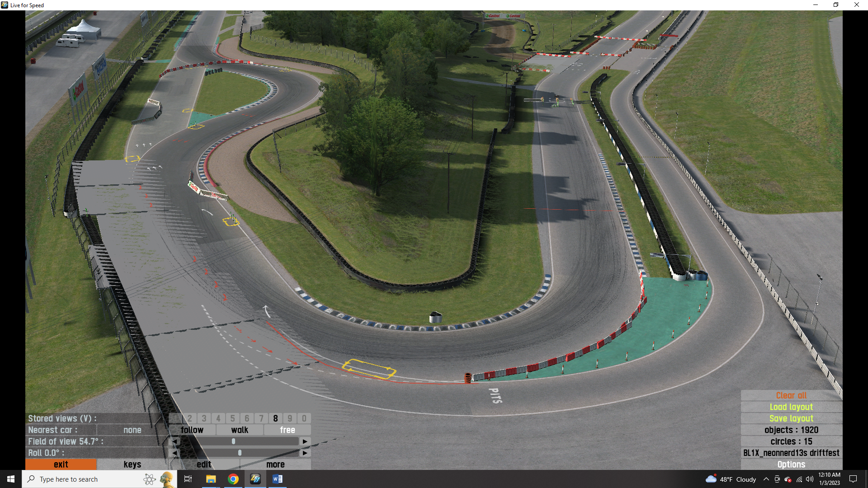Open Google Chrome from taskbar
868x488 pixels.
233,479
